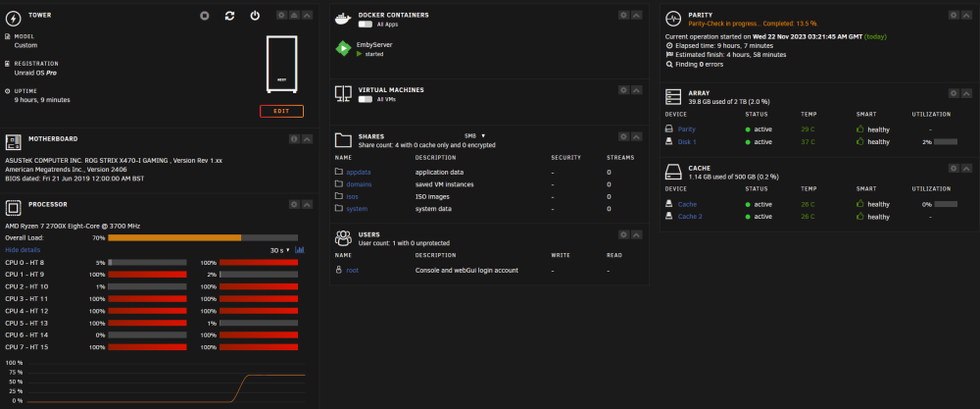Open Docker Containers settings gear
This screenshot has height=409, width=980.
623,15
